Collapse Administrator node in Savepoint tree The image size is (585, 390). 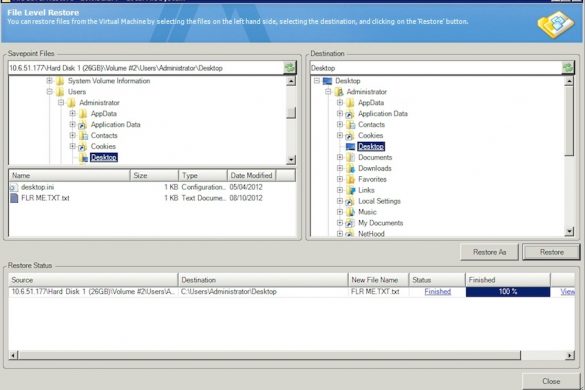(61, 102)
